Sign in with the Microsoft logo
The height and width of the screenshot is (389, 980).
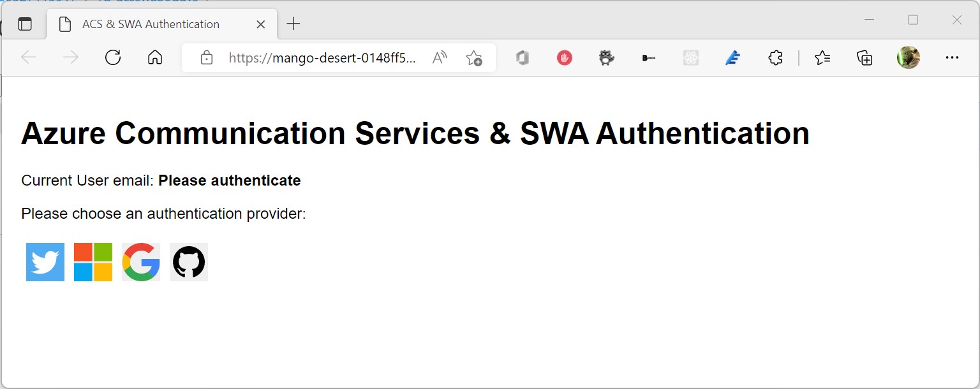(x=93, y=262)
